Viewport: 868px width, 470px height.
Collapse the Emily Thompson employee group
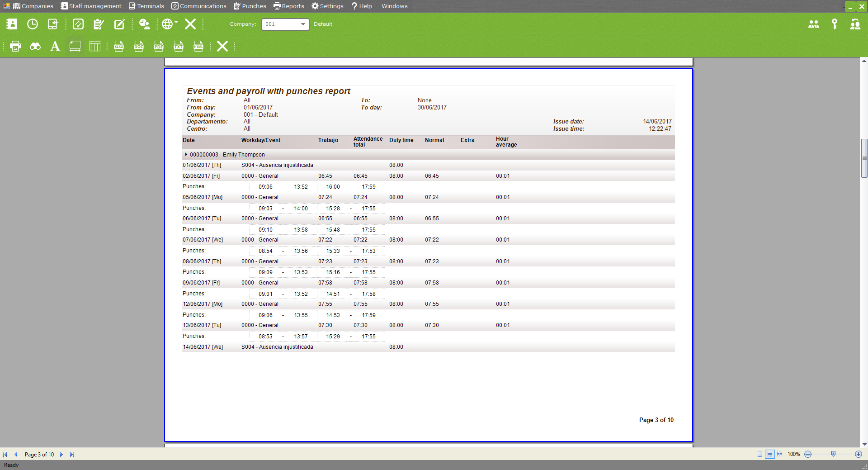point(186,154)
